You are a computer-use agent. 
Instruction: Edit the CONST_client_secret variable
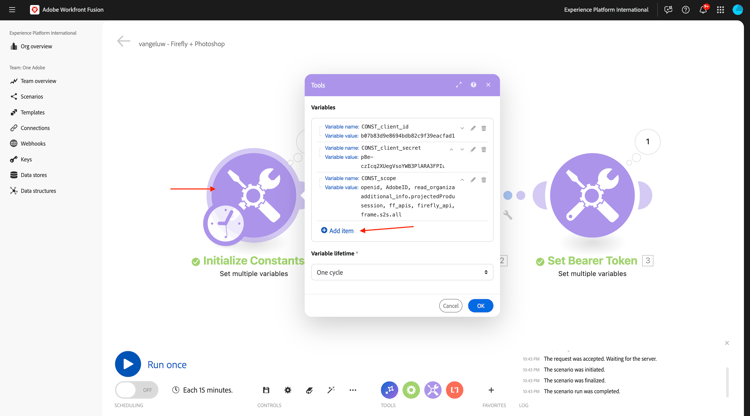[x=473, y=149]
